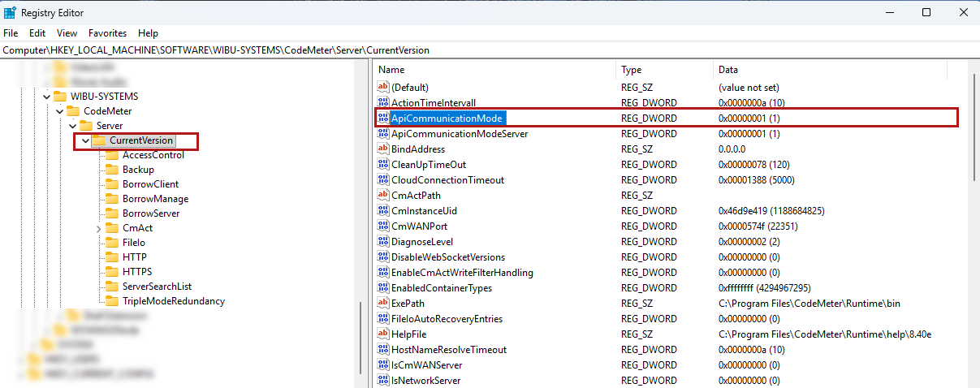The image size is (980, 388).
Task: Click the DiagnoseLevel DWORD icon
Action: [383, 242]
